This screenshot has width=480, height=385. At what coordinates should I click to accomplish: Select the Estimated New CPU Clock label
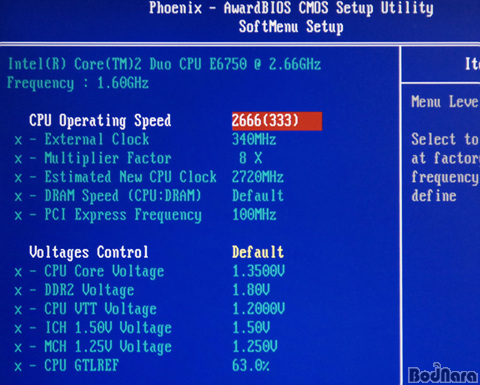[x=131, y=177]
